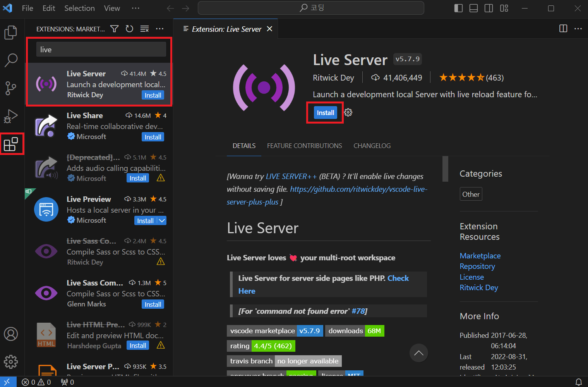Screen dimensions: 588x387
Task: Click the Other category tag
Action: tap(471, 194)
